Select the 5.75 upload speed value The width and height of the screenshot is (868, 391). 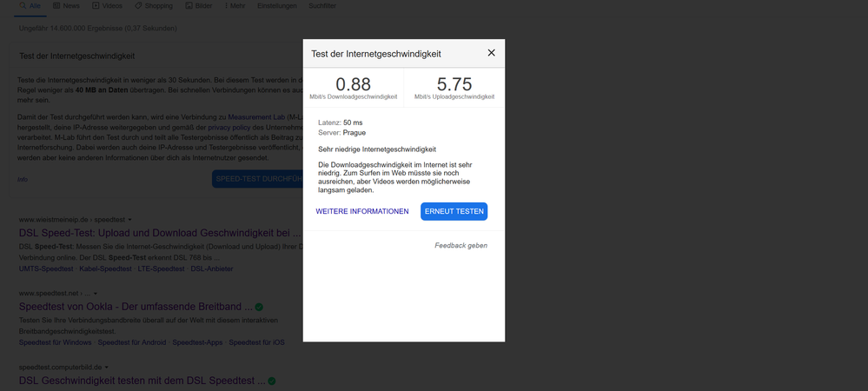(454, 84)
